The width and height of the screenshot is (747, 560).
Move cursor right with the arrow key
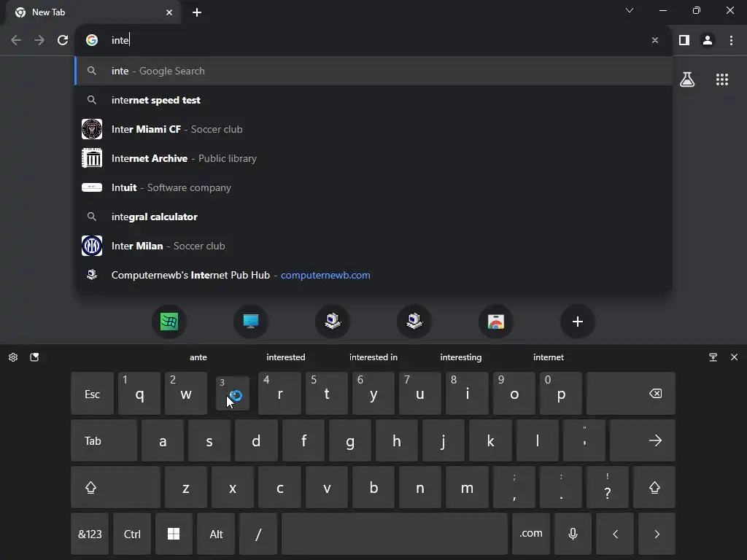pos(657,534)
